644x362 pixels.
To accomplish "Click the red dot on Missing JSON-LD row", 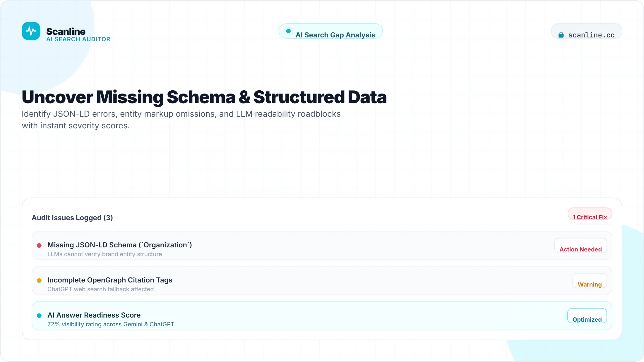I will click(39, 245).
